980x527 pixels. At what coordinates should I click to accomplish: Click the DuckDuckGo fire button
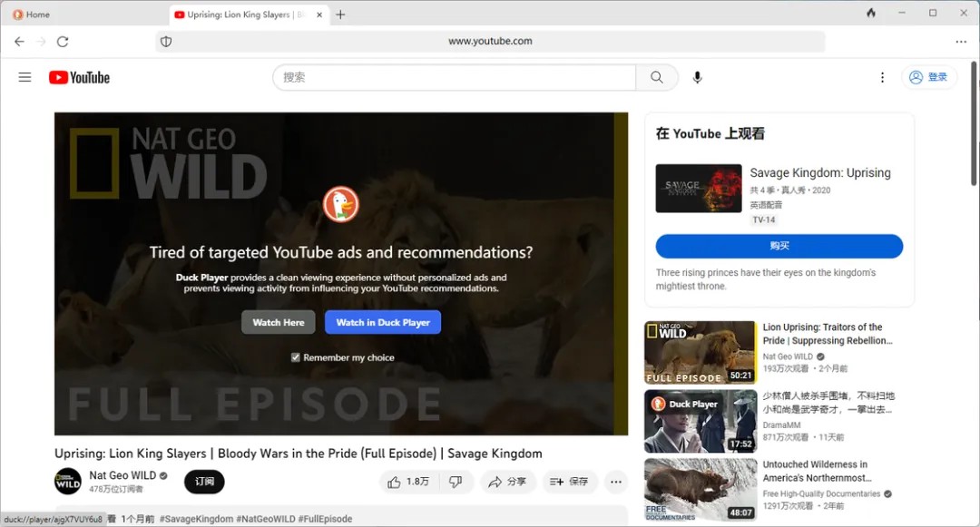click(x=871, y=14)
